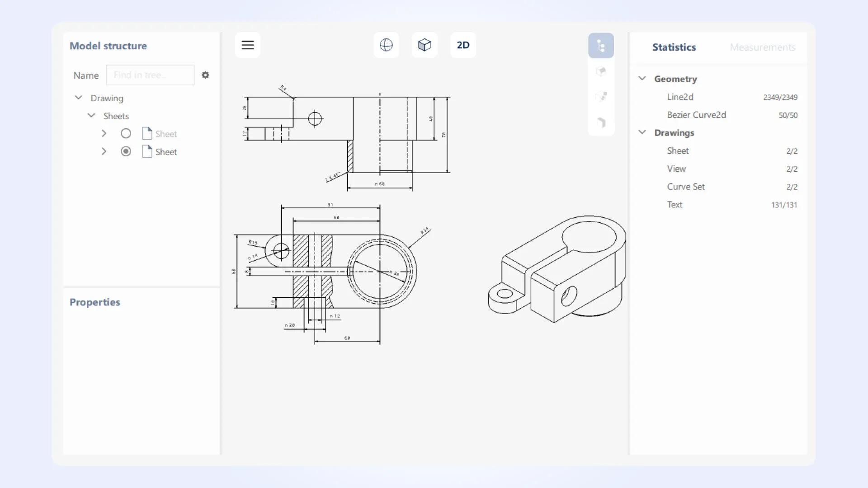The width and height of the screenshot is (868, 488).
Task: Collapse the Sheets tree node
Action: click(x=91, y=116)
